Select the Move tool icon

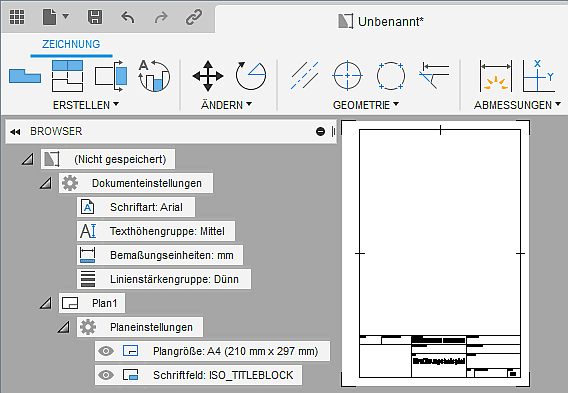(208, 76)
